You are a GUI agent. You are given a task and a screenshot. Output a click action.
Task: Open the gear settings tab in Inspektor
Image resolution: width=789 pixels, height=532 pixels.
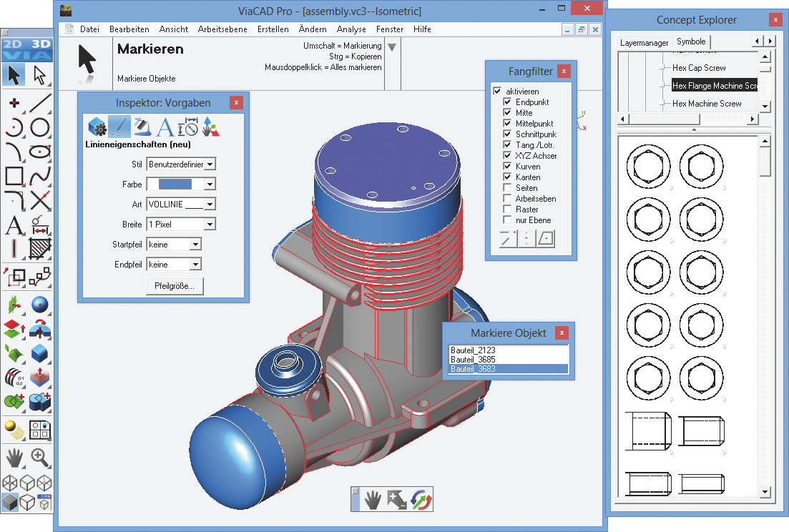point(97,127)
